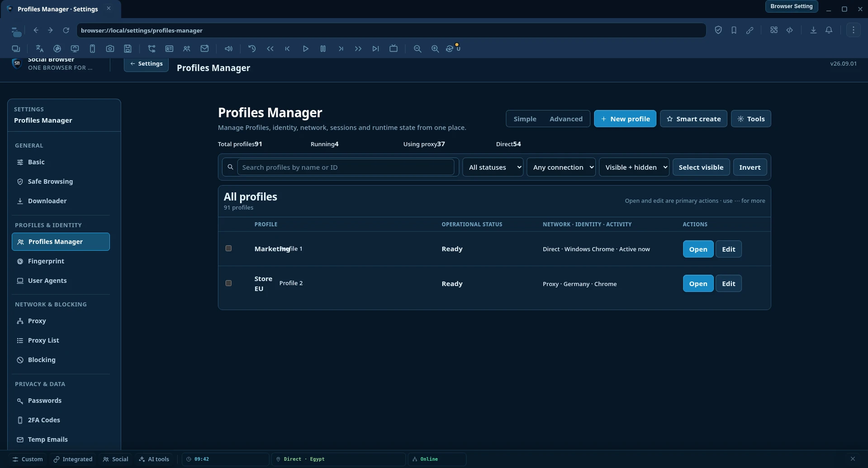Click the browser address bar
Screen dimensions: 868x468
(x=391, y=30)
